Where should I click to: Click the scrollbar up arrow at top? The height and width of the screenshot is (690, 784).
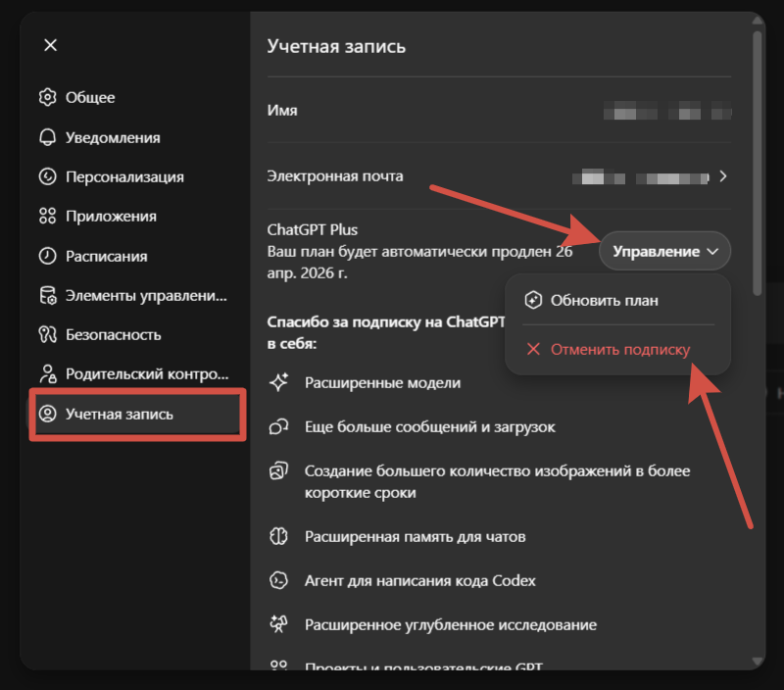point(758,21)
